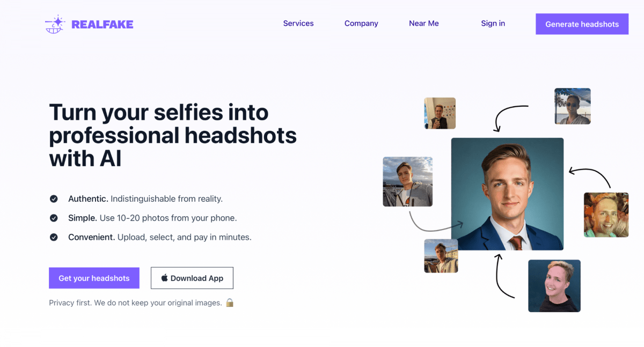Click the Generate headshots button
644x347 pixels.
582,24
